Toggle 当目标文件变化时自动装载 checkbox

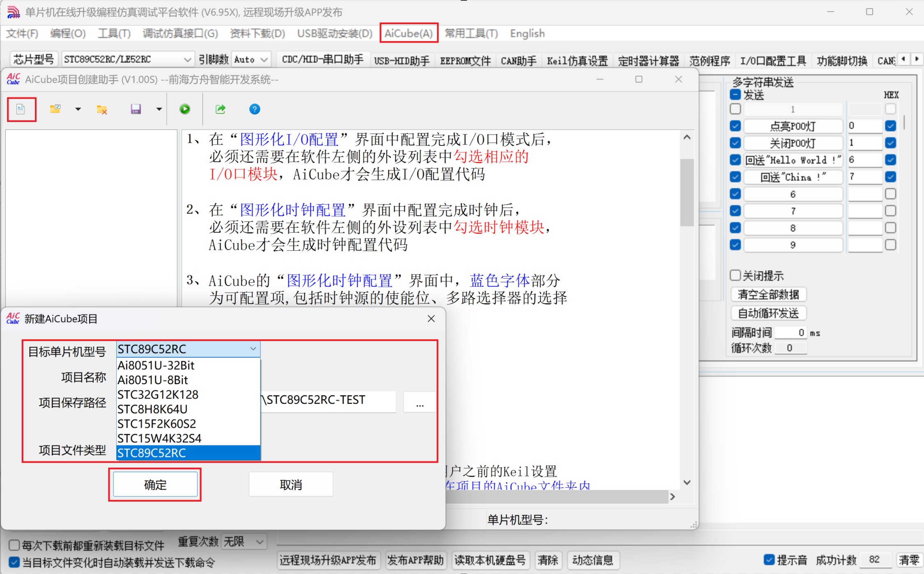point(14,562)
